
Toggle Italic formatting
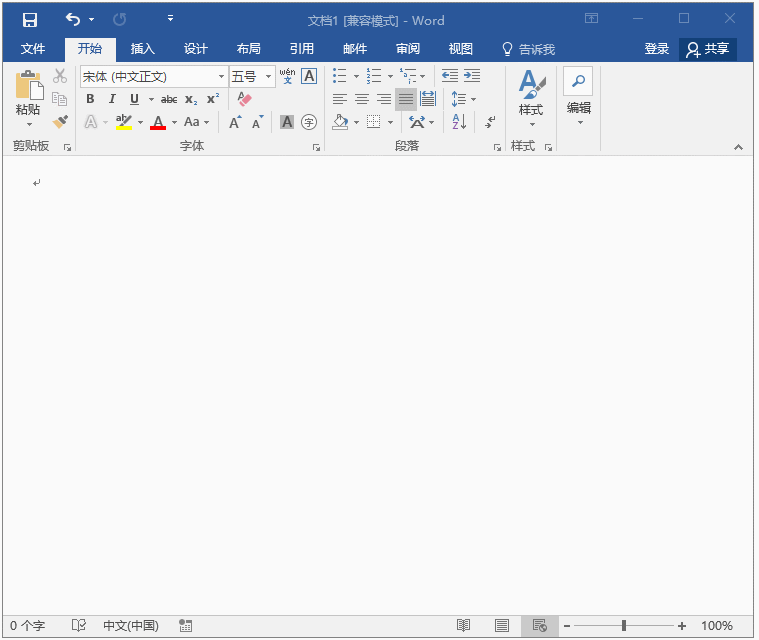tap(112, 99)
